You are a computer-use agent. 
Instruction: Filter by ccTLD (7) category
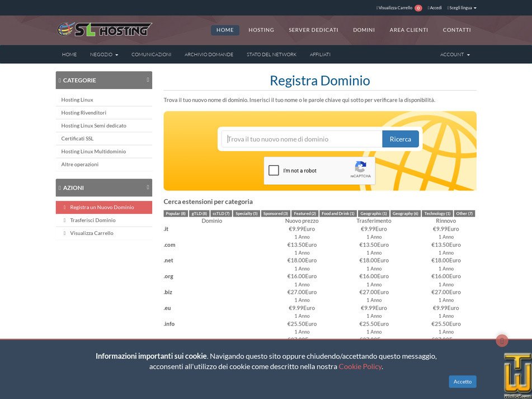click(221, 213)
